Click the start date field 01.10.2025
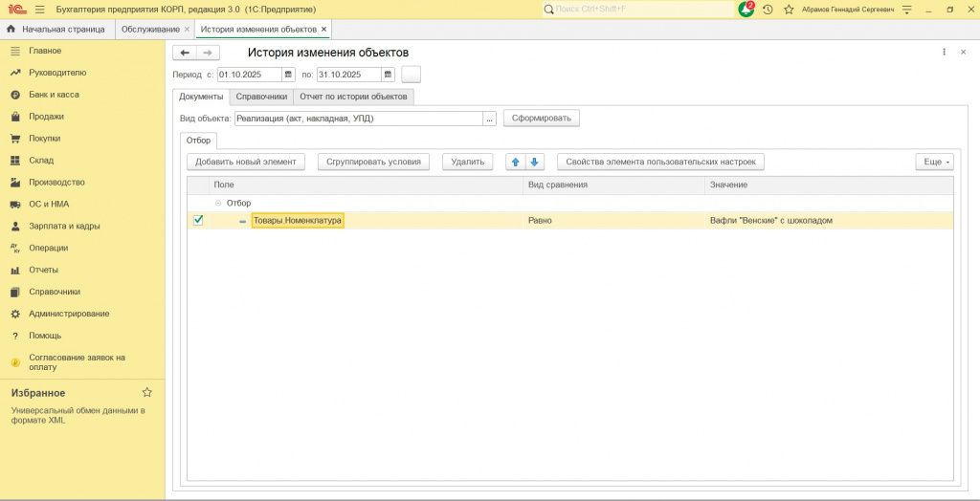Screen dimensions: 980x501 (x=250, y=75)
